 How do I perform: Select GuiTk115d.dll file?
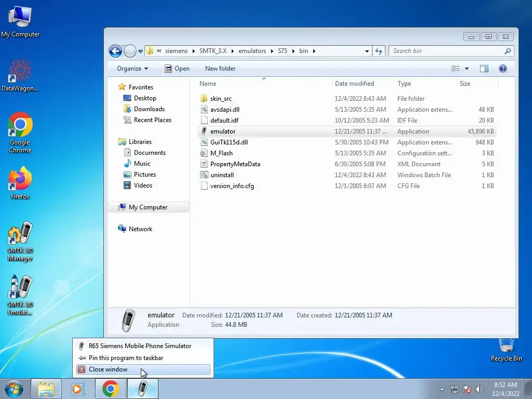(x=347, y=142)
